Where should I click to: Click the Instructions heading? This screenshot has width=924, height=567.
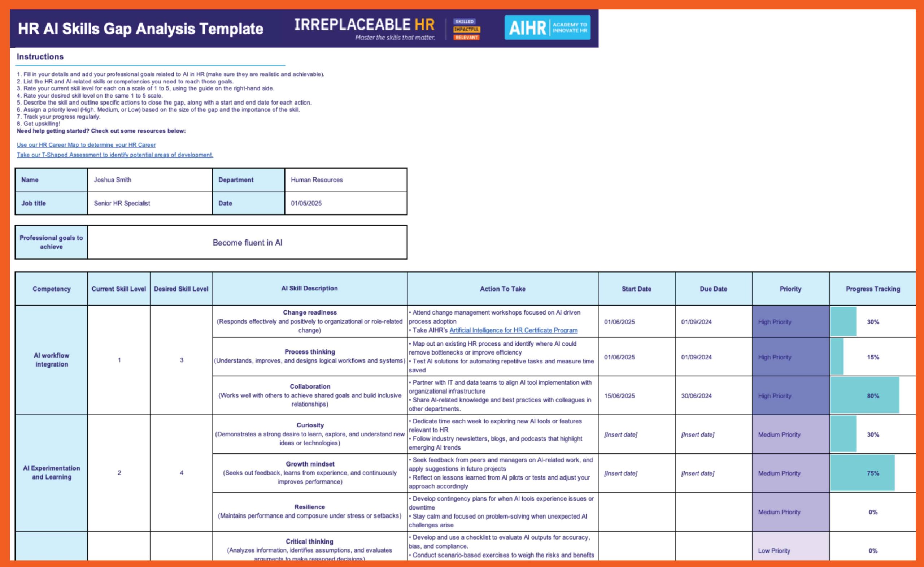coord(40,57)
